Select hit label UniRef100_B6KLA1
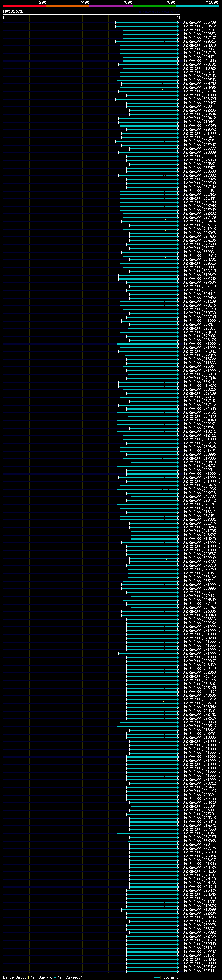This screenshot has width=222, height=980. (x=199, y=382)
